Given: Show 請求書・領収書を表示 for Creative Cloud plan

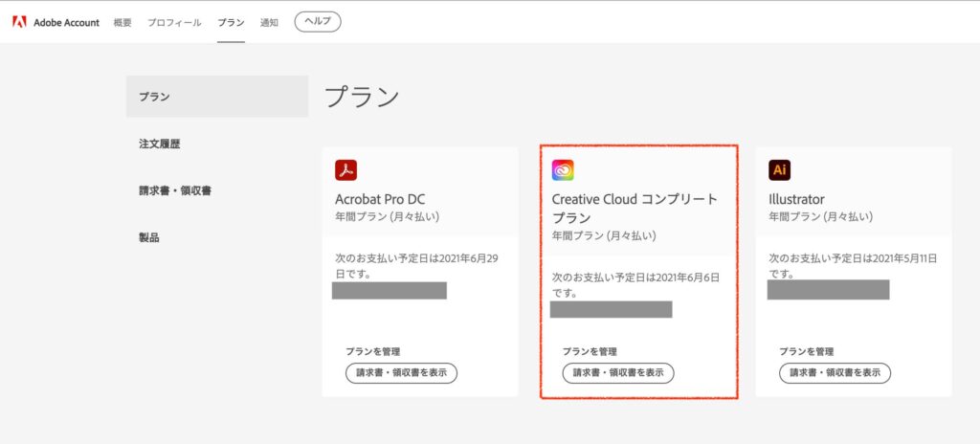Looking at the screenshot, I should [x=618, y=372].
